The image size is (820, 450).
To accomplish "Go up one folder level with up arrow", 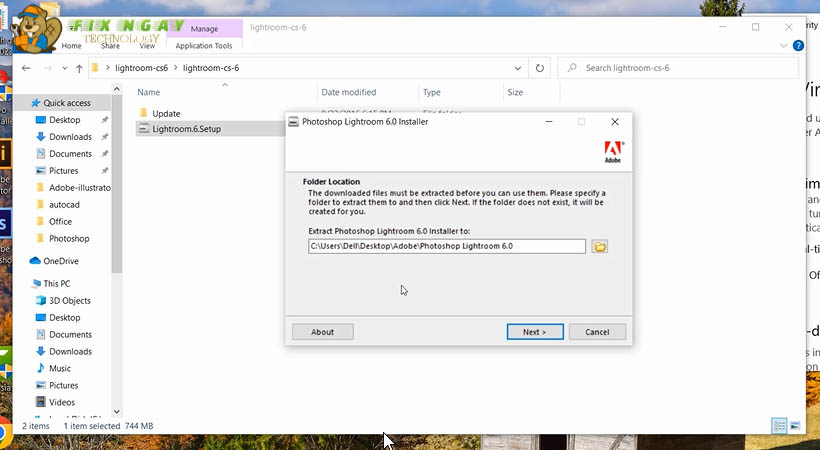I will point(79,68).
